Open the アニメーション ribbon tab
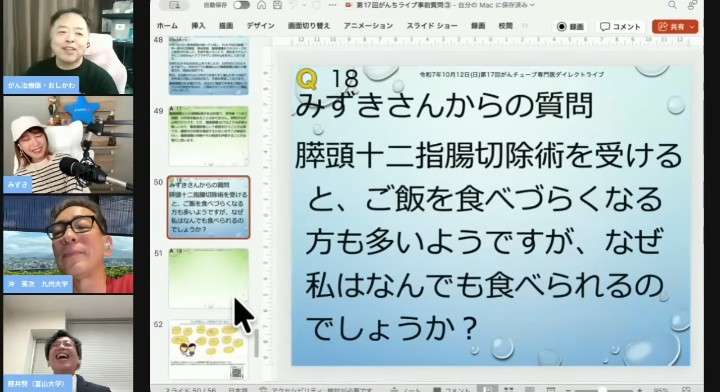 (368, 26)
